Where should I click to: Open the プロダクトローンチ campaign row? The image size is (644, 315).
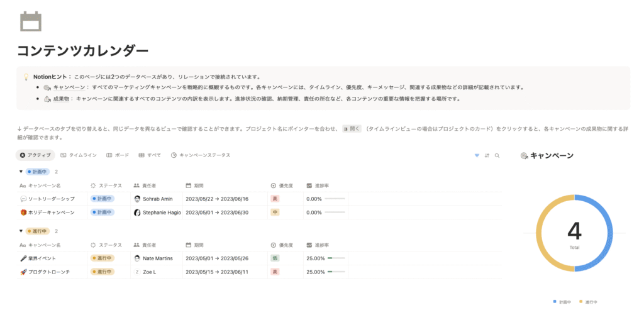click(x=49, y=272)
